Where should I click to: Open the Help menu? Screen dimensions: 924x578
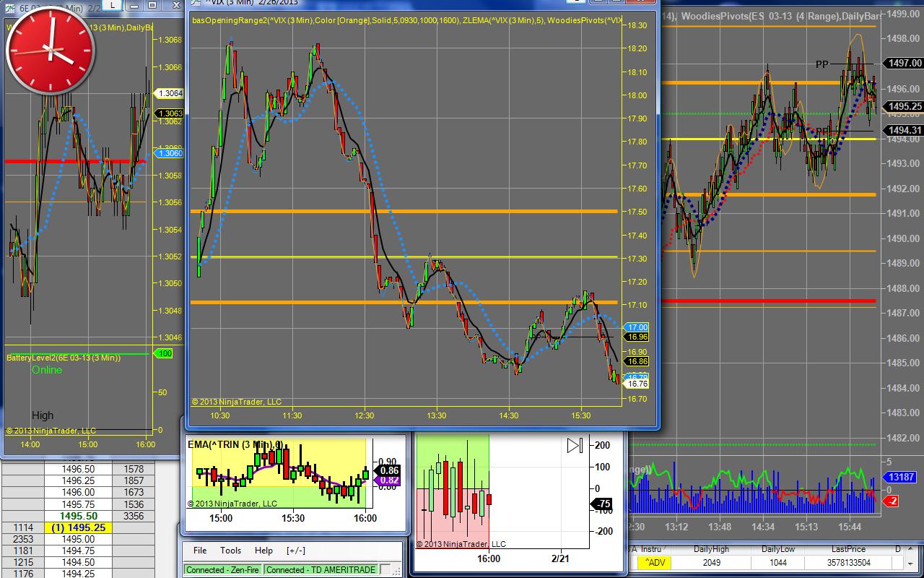(x=263, y=551)
